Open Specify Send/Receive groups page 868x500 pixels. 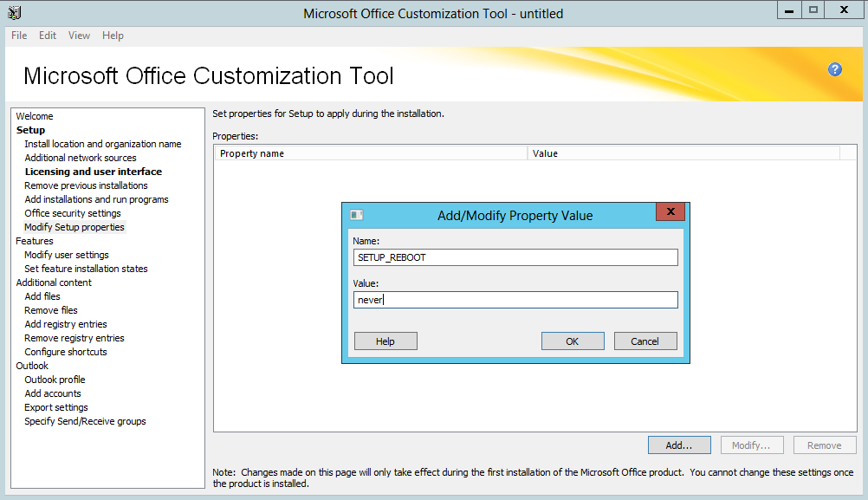tap(85, 421)
